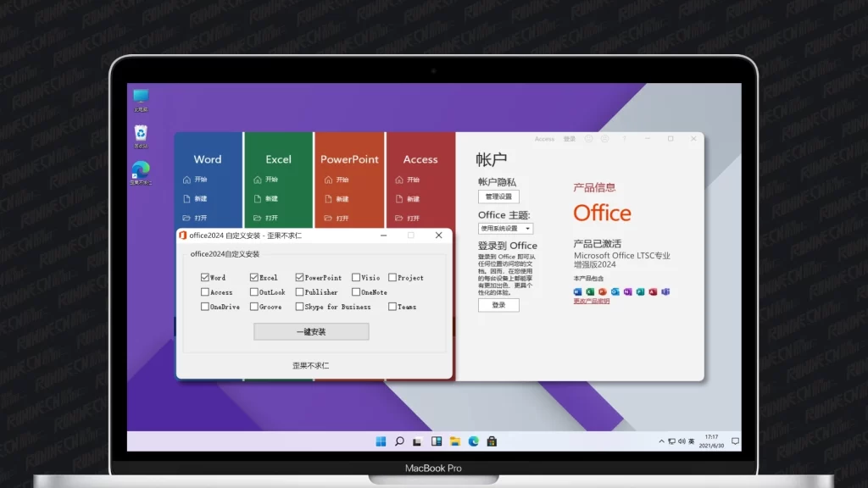Click the 登录 sign-in button
Image resolution: width=868 pixels, height=488 pixels.
(498, 305)
